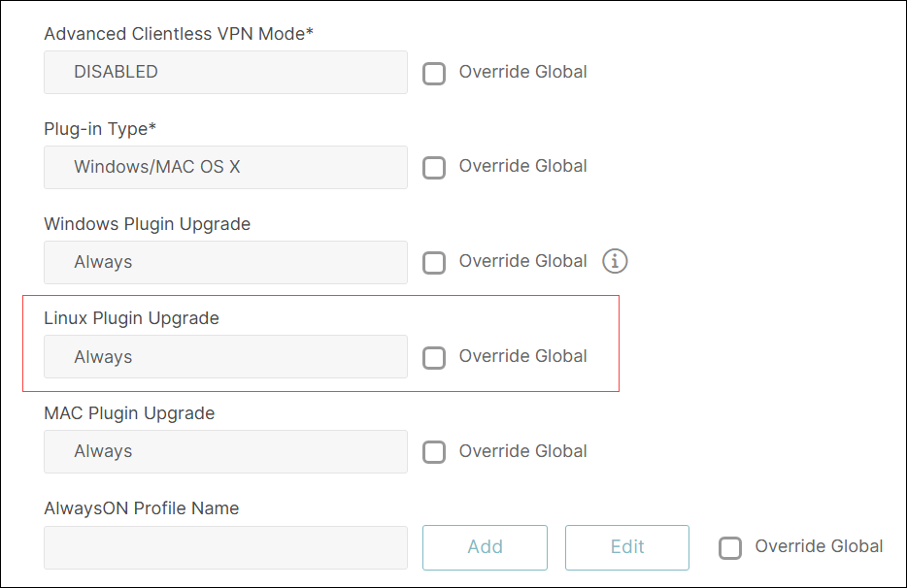Screen dimensions: 907x588
Task: Click the MAC Plugin Upgrade label text
Action: coord(129,413)
